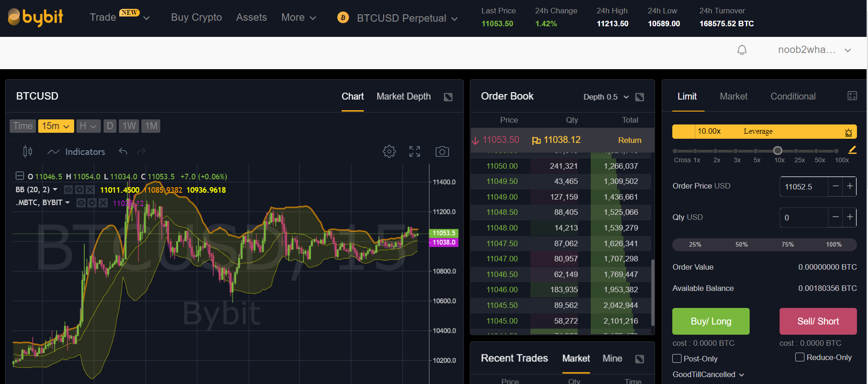This screenshot has height=384, width=868.
Task: Expand the chart panel to fullscreen
Action: [x=448, y=97]
